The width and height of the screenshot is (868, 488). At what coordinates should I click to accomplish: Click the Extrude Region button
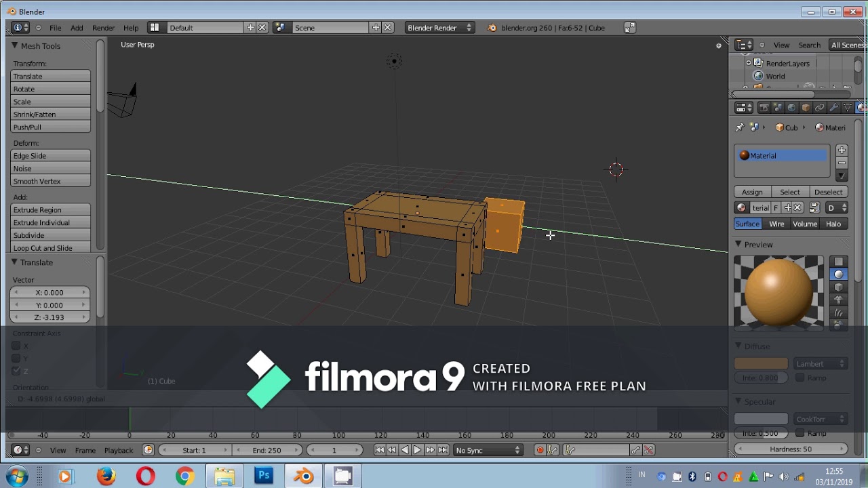pos(50,210)
